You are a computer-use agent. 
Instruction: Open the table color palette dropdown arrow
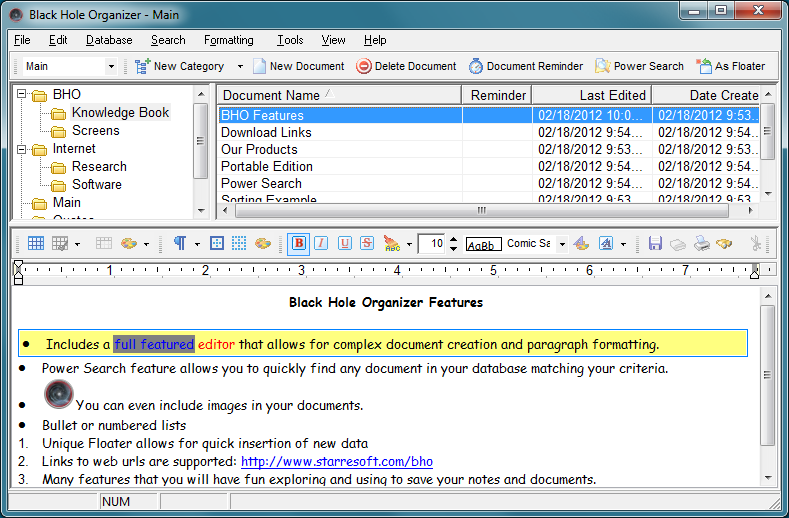coord(146,245)
